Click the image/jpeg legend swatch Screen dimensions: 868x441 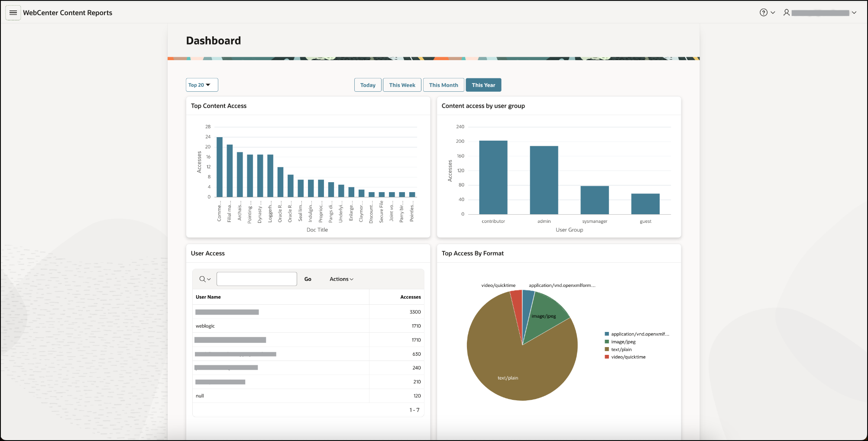click(607, 341)
